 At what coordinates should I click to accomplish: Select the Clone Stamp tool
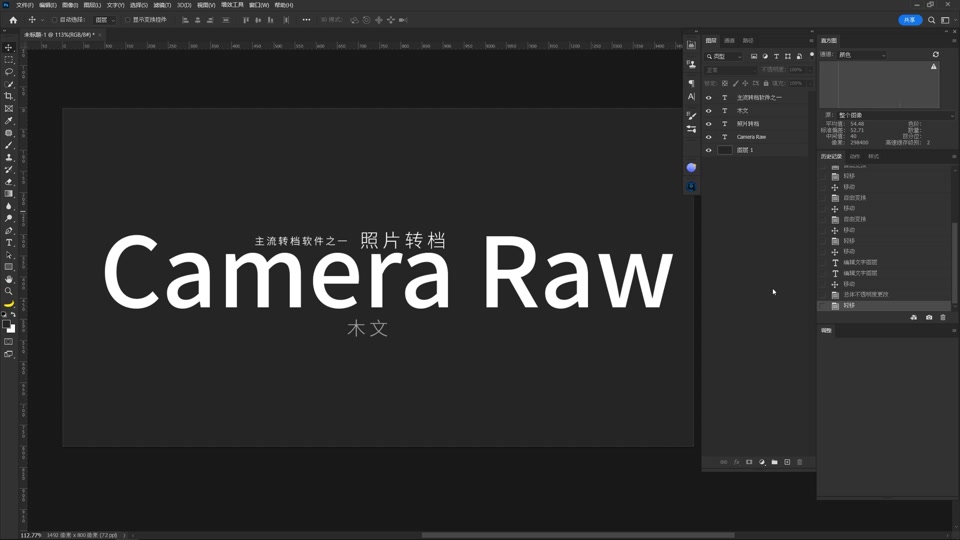coord(9,157)
